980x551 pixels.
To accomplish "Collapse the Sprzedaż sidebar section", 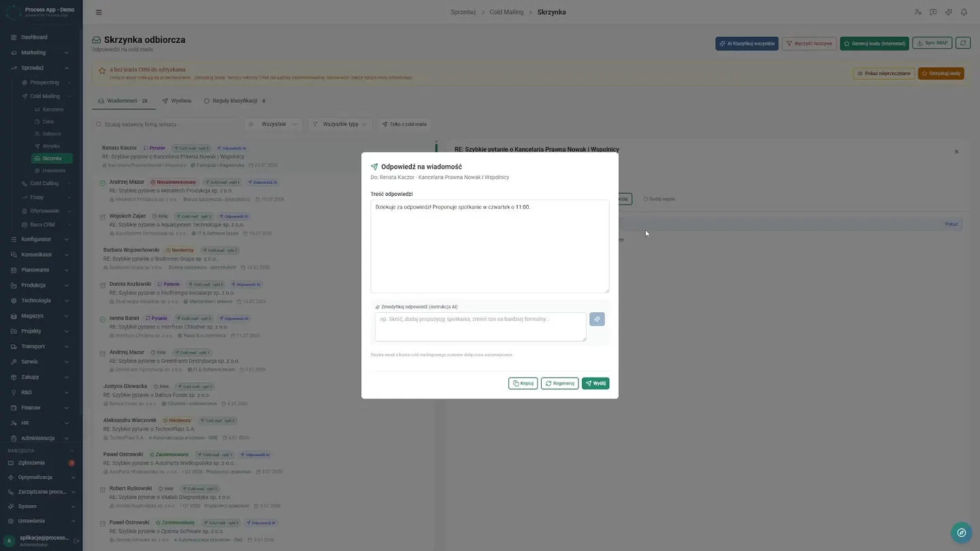I will click(x=41, y=68).
